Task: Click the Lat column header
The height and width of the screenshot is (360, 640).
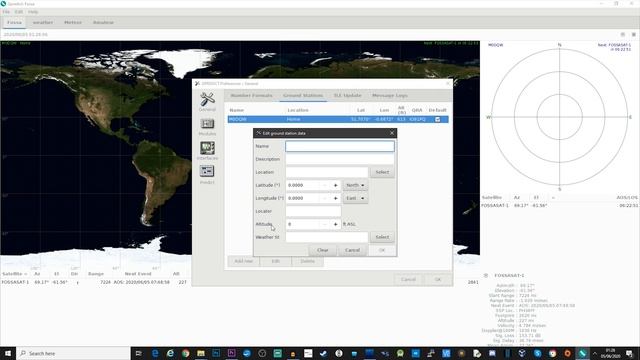Action: click(x=361, y=110)
